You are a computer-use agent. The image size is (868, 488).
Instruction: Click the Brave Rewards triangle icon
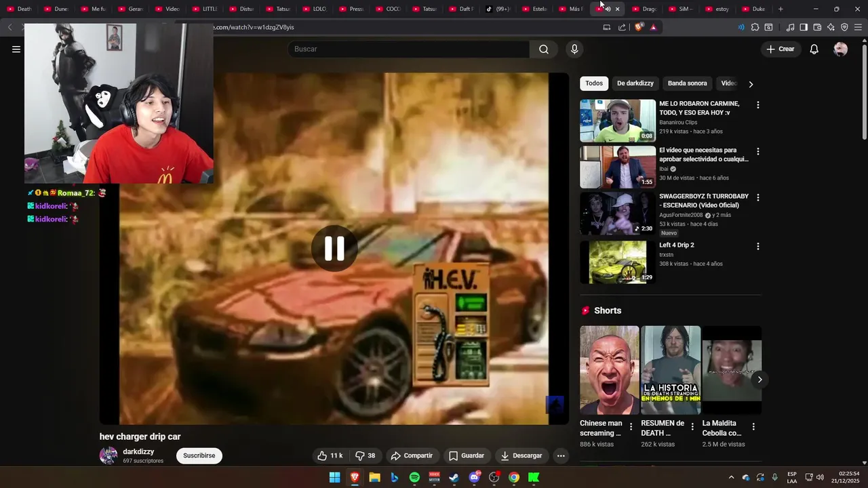click(653, 27)
